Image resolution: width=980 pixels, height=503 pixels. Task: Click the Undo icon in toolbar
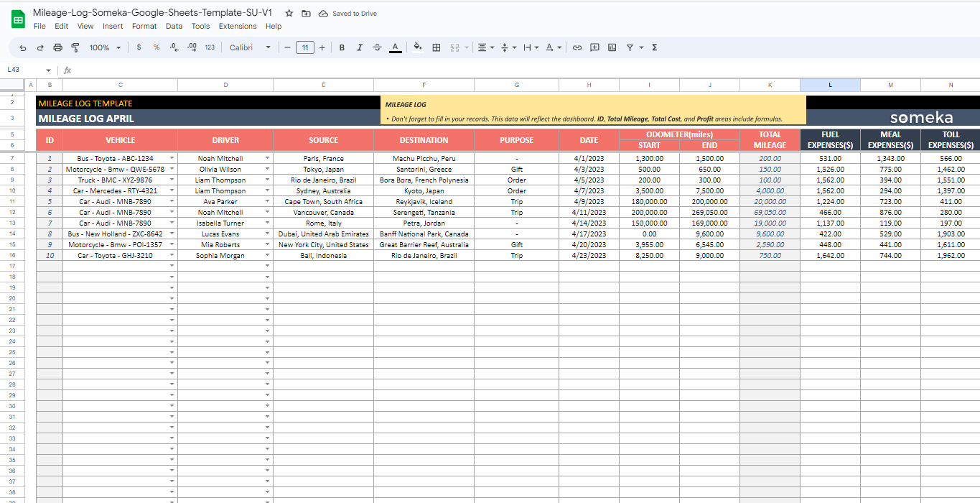coord(23,48)
